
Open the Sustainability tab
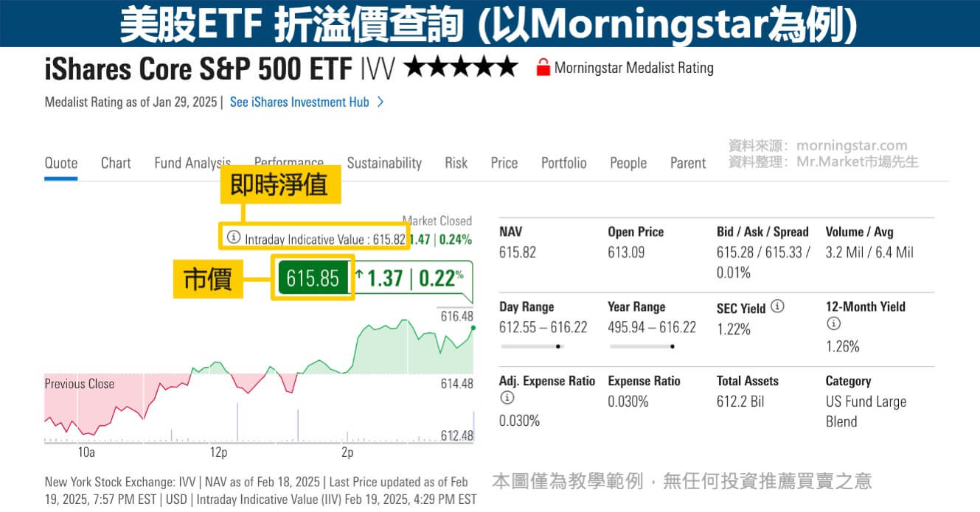(x=384, y=163)
